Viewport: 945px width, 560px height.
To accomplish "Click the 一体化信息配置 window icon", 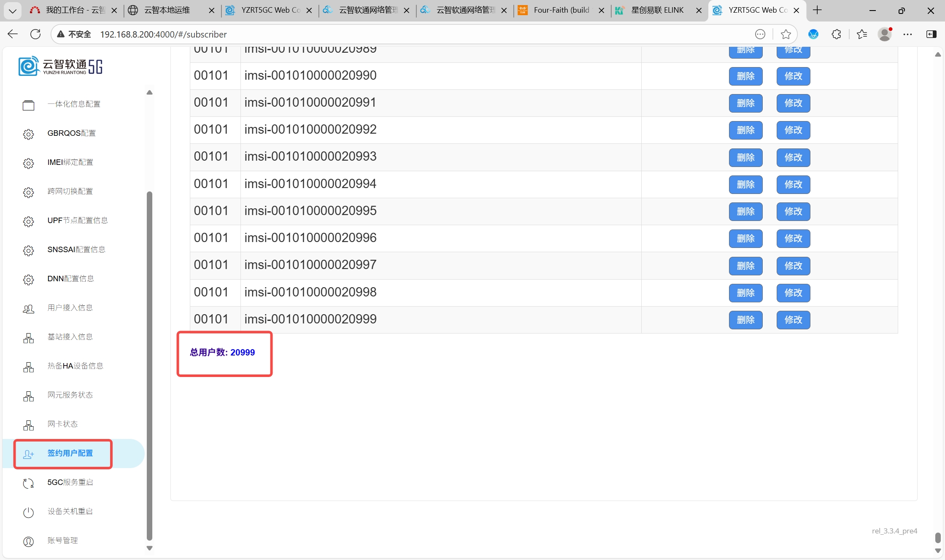I will (x=28, y=105).
